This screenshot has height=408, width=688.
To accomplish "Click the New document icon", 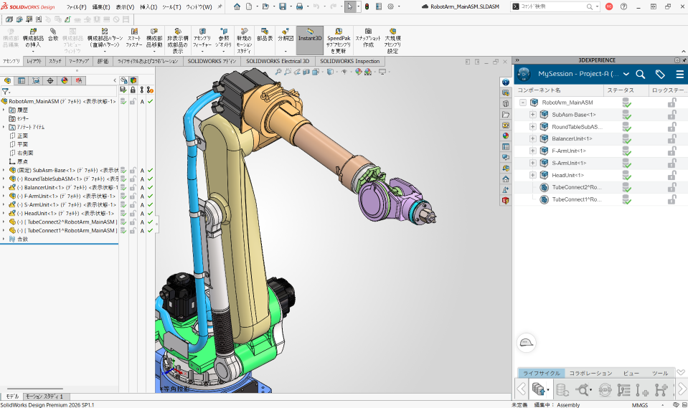I will coord(249,7).
